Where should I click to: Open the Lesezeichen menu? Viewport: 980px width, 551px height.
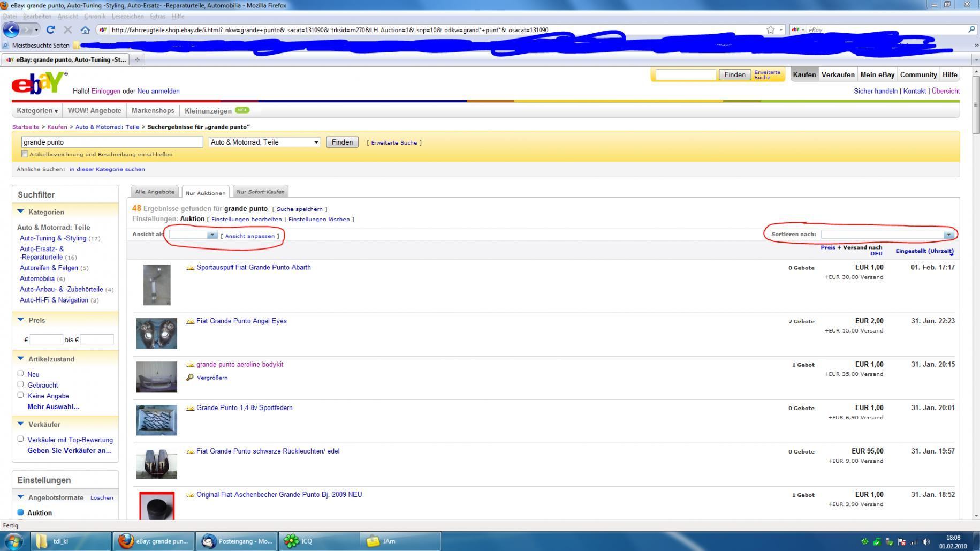tap(127, 16)
